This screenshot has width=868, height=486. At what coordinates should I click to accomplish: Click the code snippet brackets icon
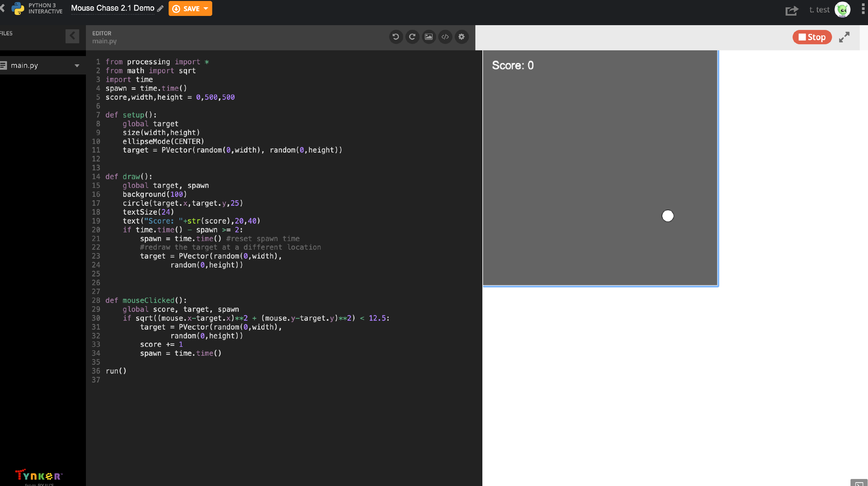(445, 37)
